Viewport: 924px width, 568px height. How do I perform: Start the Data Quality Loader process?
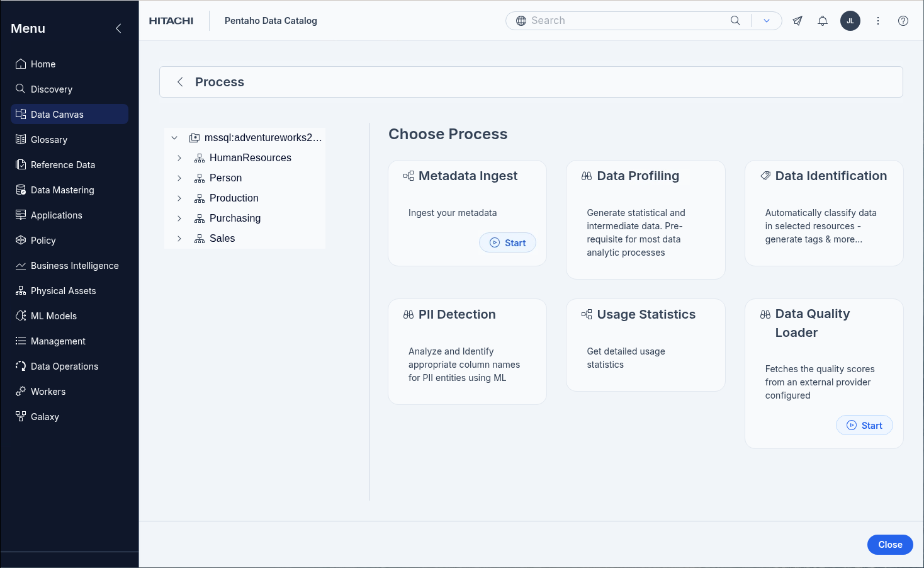coord(864,426)
